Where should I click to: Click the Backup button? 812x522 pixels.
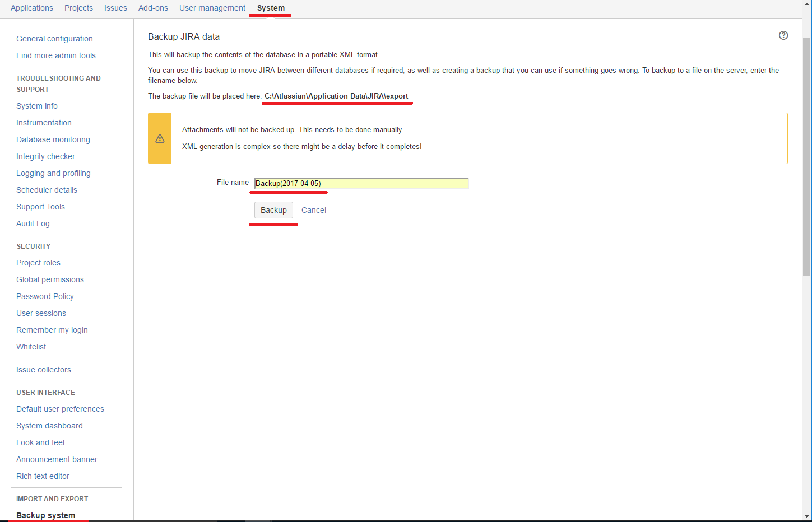pyautogui.click(x=273, y=210)
